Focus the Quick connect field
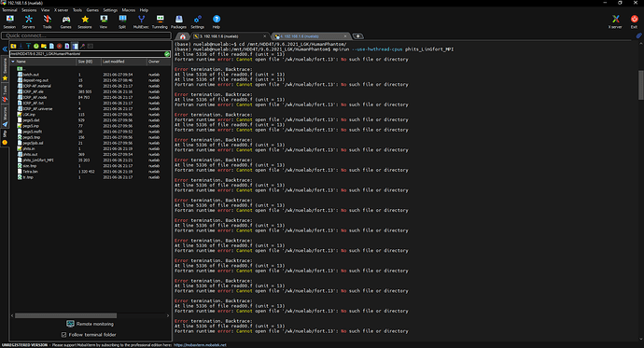Viewport: 644px width, 348px height. (x=86, y=35)
